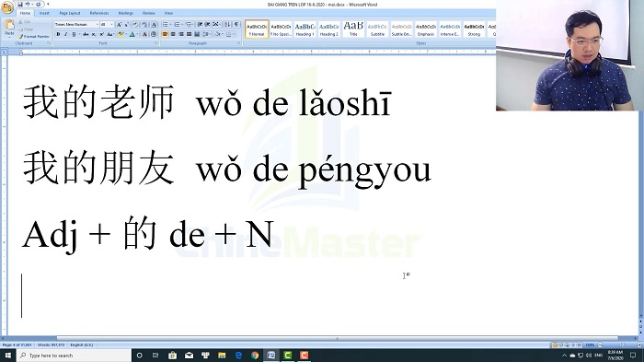
Task: Apply the Title style
Action: tap(353, 29)
